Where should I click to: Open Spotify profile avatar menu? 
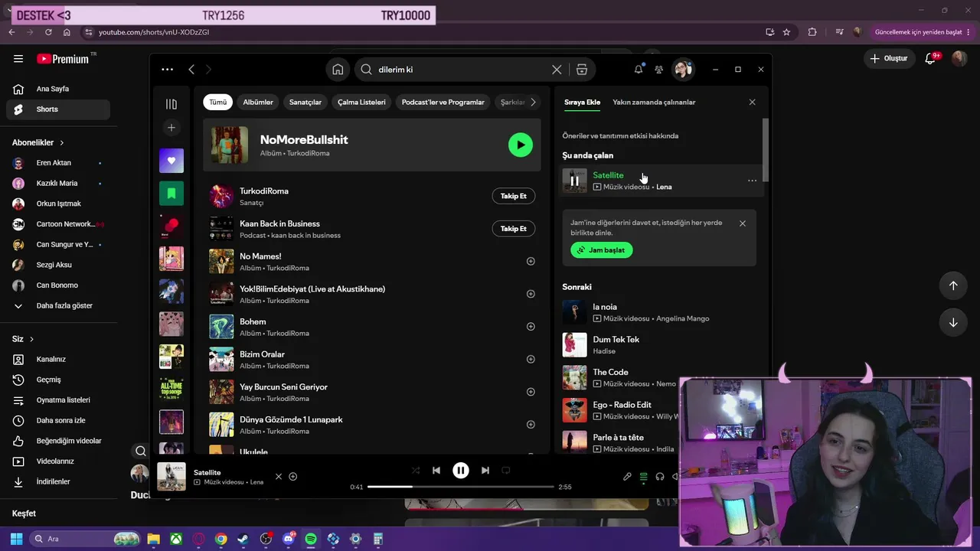click(683, 70)
